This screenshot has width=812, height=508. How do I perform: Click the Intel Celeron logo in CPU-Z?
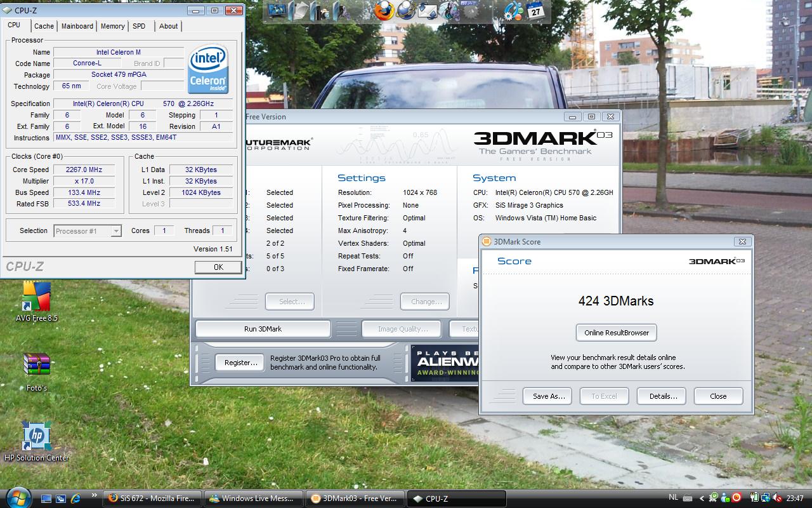click(x=208, y=69)
